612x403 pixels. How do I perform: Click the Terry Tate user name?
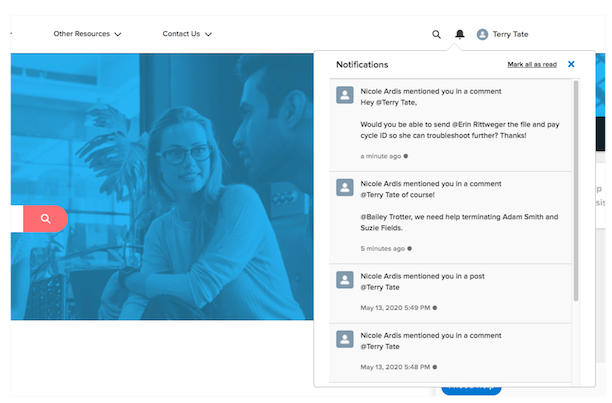coord(510,34)
